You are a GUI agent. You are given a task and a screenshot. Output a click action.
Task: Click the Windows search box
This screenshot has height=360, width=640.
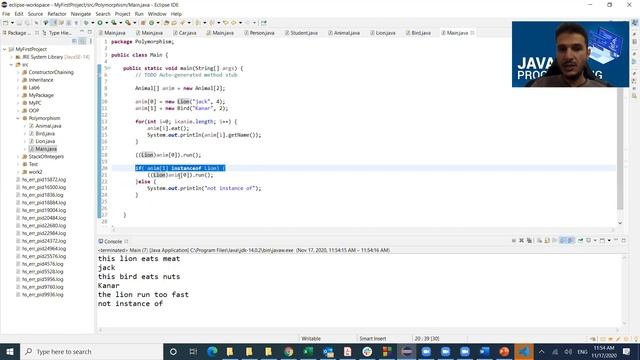tap(91, 351)
